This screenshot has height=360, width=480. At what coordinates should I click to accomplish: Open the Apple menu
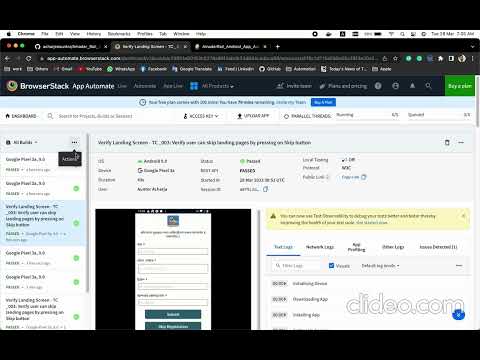tap(9, 34)
